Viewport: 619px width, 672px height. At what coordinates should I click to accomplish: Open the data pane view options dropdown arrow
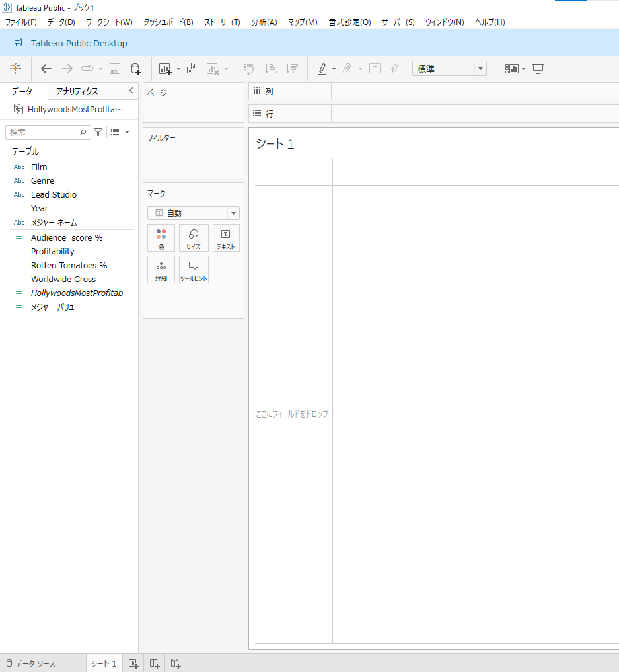click(127, 132)
